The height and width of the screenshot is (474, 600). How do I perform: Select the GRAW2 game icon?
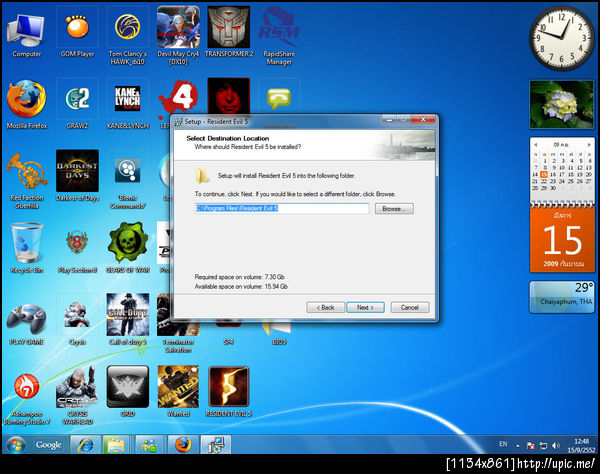[x=77, y=104]
